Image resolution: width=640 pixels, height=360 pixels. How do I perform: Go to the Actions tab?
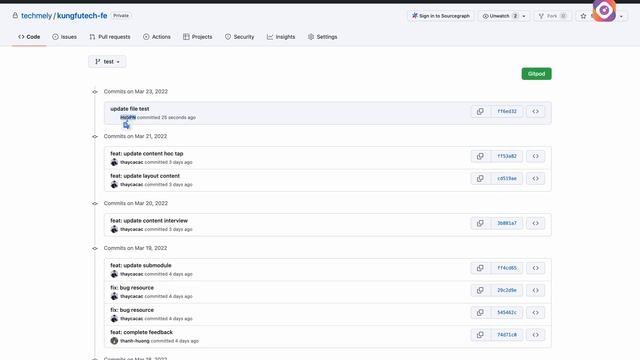pyautogui.click(x=157, y=37)
